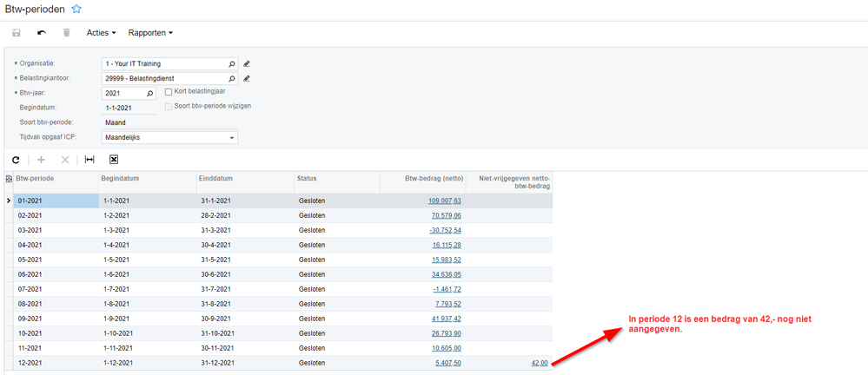Open Btw-jaar lookup magnifier
The image size is (868, 375).
149,94
